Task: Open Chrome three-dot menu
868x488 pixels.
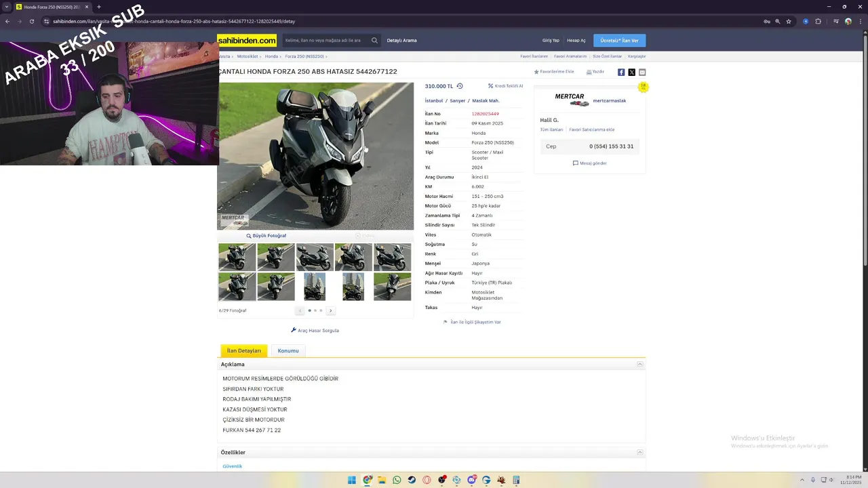Action: click(860, 21)
